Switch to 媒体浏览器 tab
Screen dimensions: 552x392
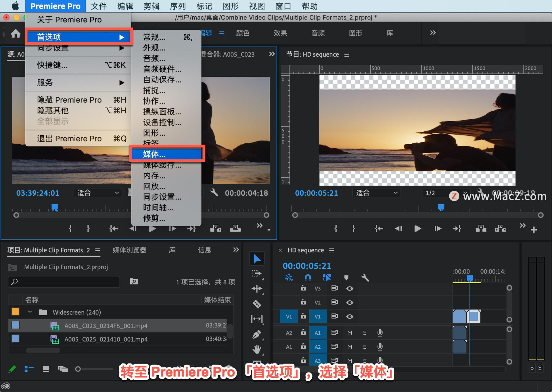(x=129, y=250)
